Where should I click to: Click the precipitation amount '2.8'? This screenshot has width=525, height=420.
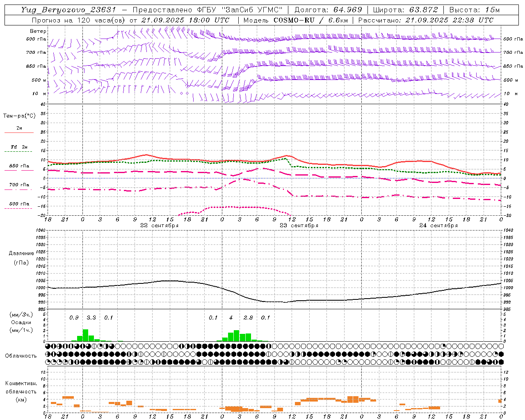click(x=248, y=317)
